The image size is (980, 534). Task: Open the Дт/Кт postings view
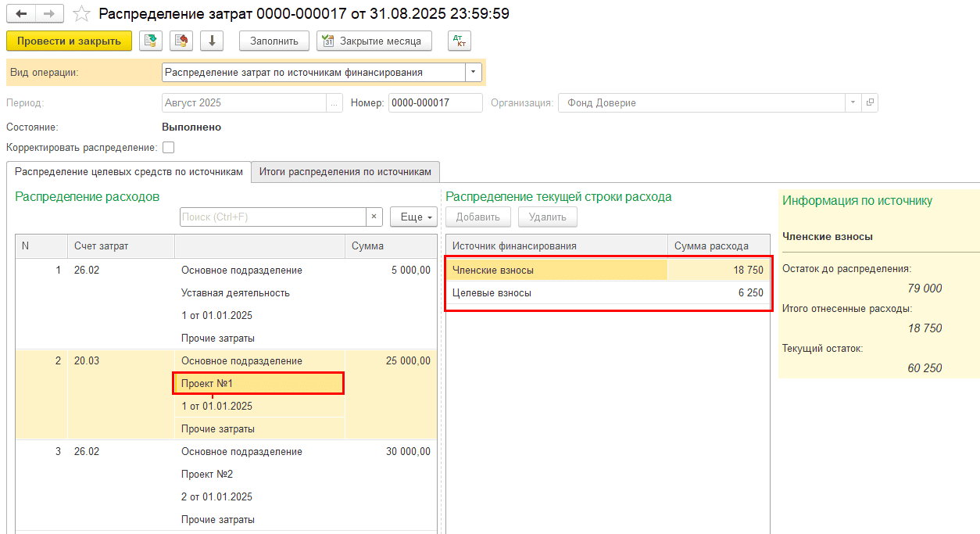tap(460, 41)
